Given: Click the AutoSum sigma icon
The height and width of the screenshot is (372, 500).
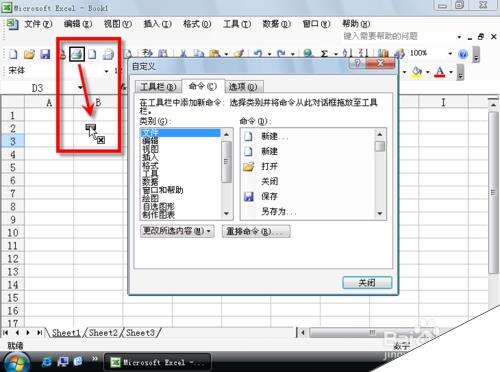Looking at the screenshot, I should (324, 54).
